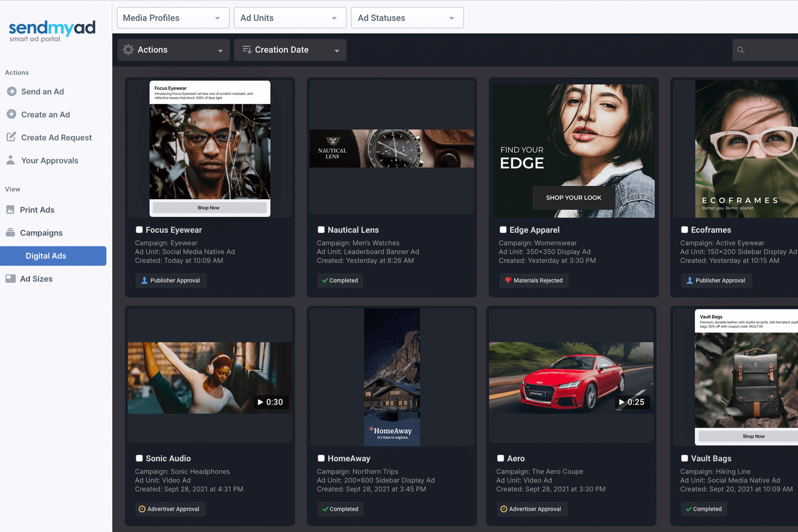Click 'Ad Unit: 350×350 Display Ad' text
This screenshot has width=798, height=532.
[544, 252]
